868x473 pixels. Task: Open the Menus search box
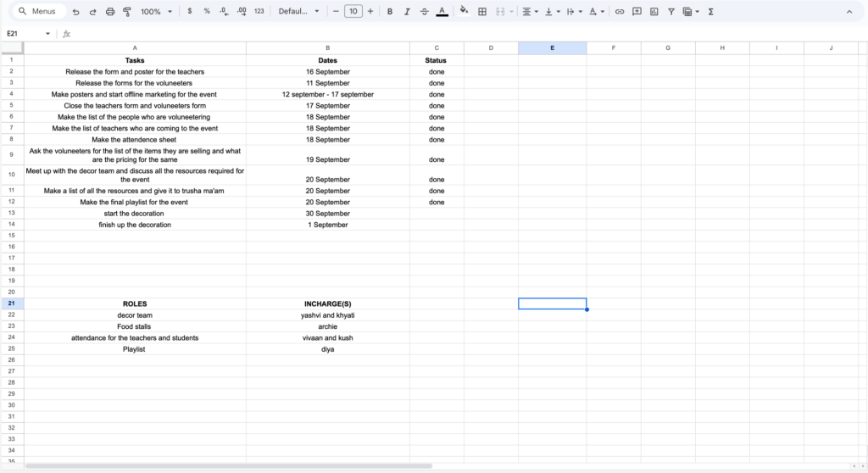click(x=37, y=11)
